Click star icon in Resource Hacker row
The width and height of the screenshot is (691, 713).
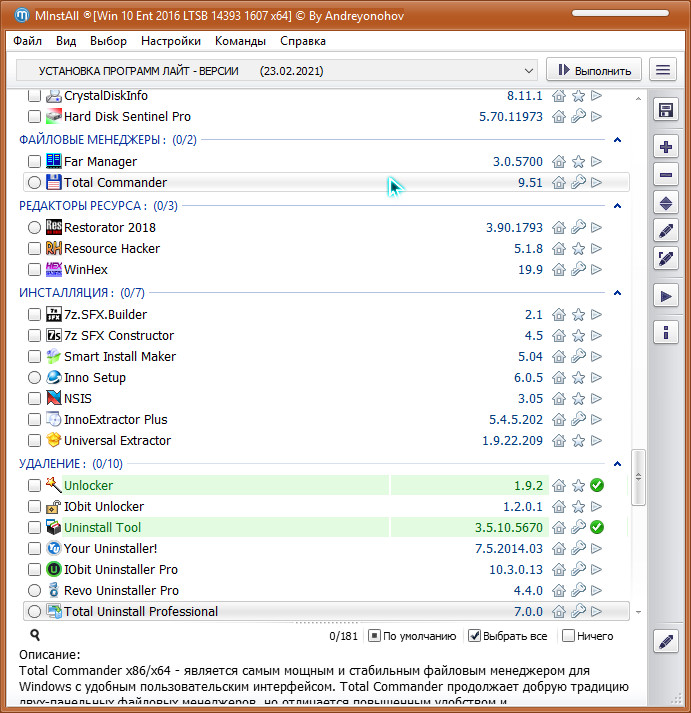[x=578, y=248]
